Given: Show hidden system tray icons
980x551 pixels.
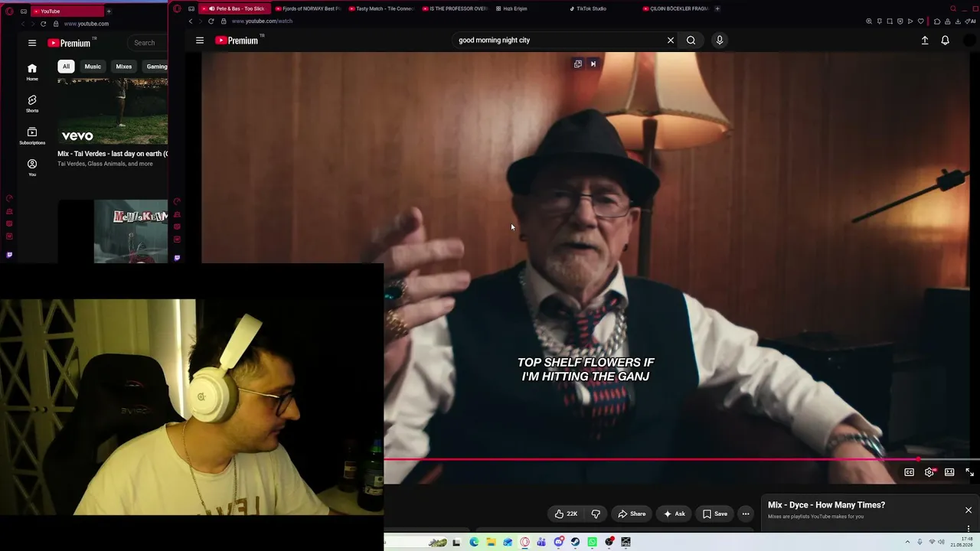Looking at the screenshot, I should tap(907, 542).
